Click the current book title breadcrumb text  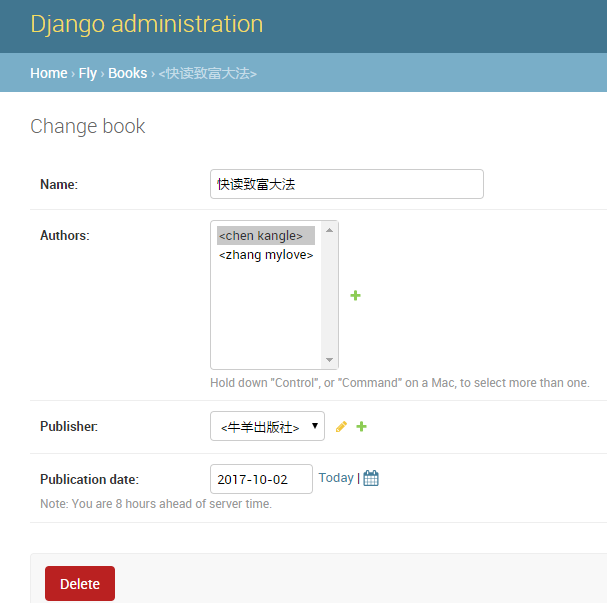pos(207,74)
